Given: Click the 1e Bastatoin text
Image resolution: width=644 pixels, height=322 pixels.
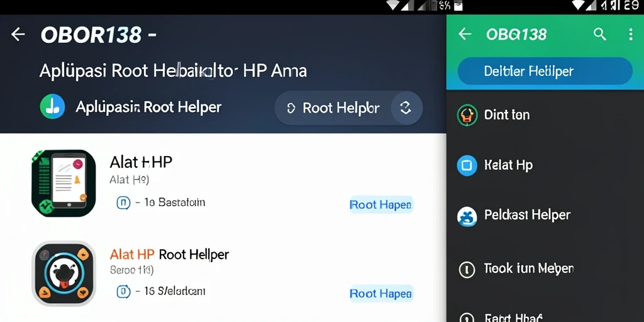Looking at the screenshot, I should tap(175, 203).
